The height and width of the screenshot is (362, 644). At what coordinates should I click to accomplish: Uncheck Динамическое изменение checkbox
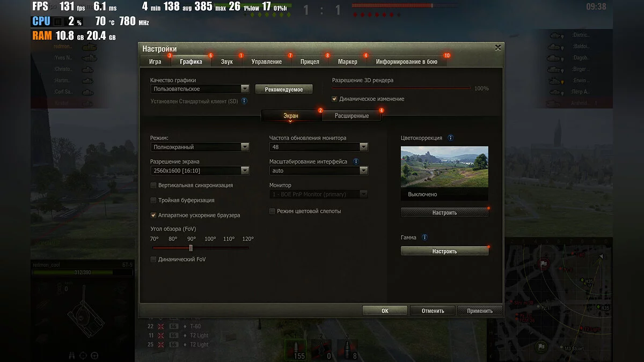[334, 99]
